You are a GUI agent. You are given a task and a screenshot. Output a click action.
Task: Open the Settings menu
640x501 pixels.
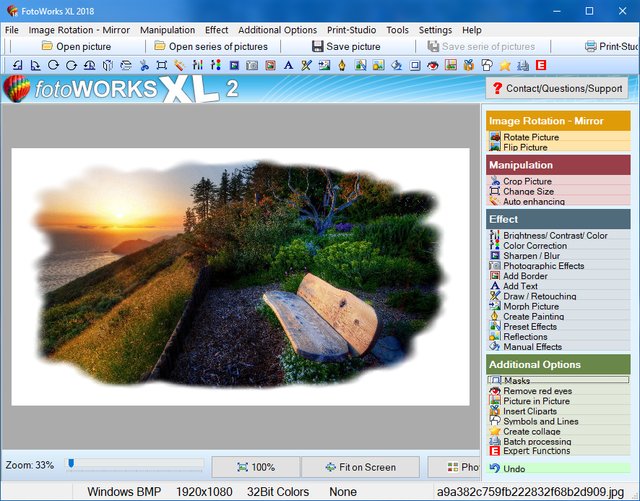coord(435,30)
